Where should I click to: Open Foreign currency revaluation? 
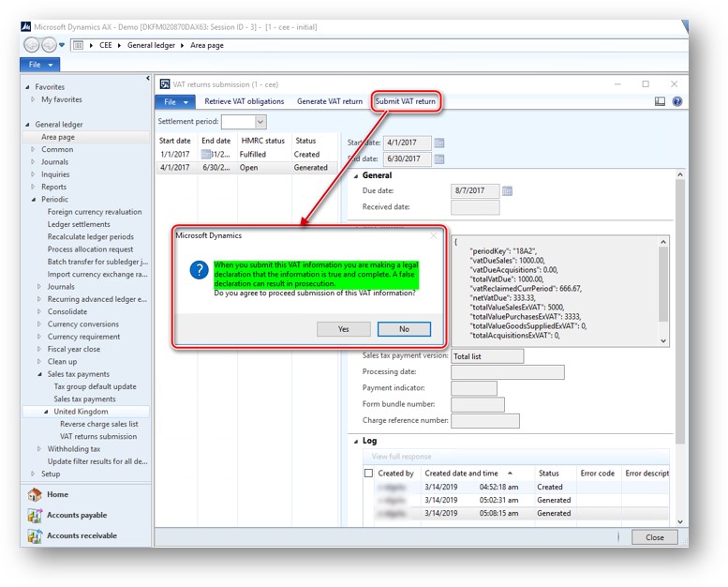(95, 212)
